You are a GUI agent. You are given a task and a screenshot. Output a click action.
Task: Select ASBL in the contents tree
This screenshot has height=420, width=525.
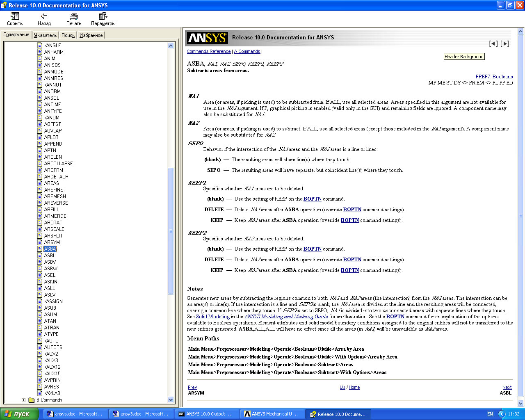point(50,256)
